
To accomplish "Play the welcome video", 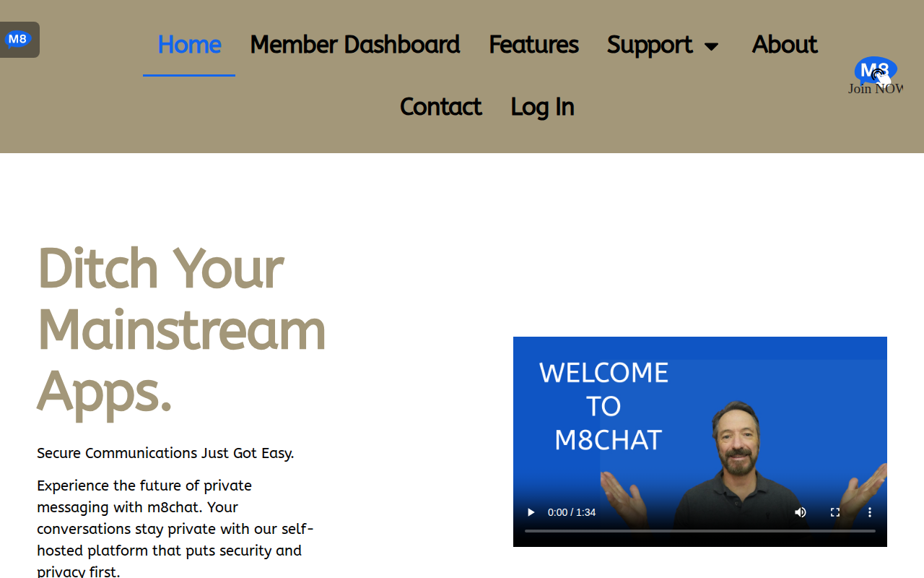I will pyautogui.click(x=531, y=512).
